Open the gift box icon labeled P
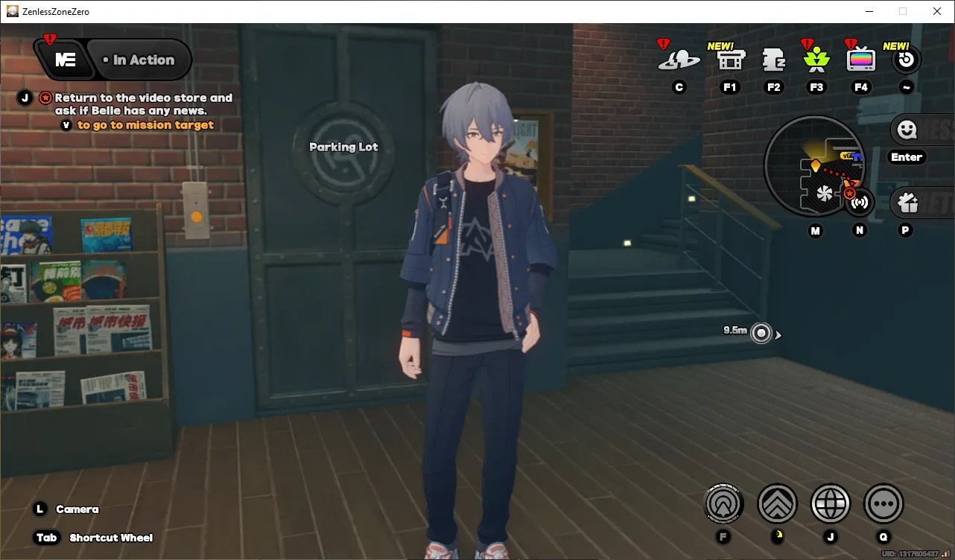The width and height of the screenshot is (955, 560). point(907,202)
